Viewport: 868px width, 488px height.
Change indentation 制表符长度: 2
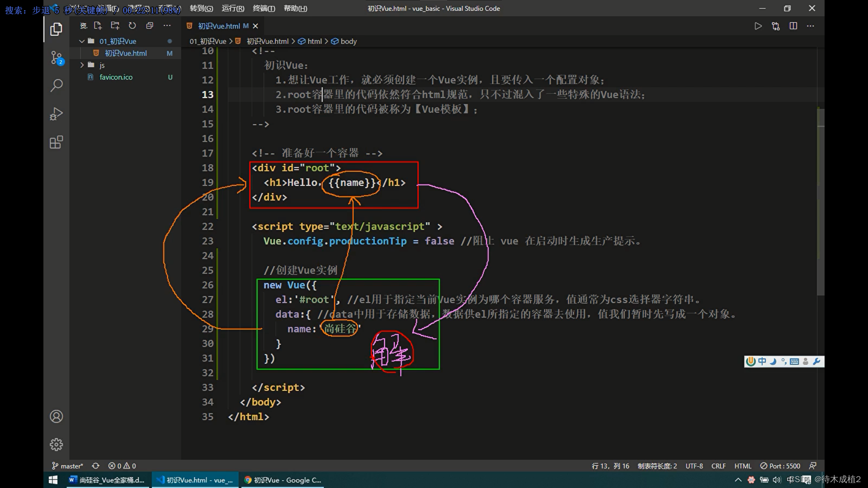click(657, 466)
